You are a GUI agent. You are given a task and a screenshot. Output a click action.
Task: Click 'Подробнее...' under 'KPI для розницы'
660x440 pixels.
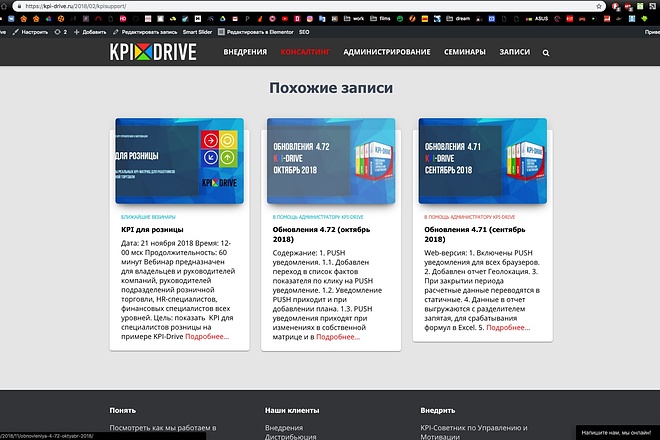click(207, 336)
